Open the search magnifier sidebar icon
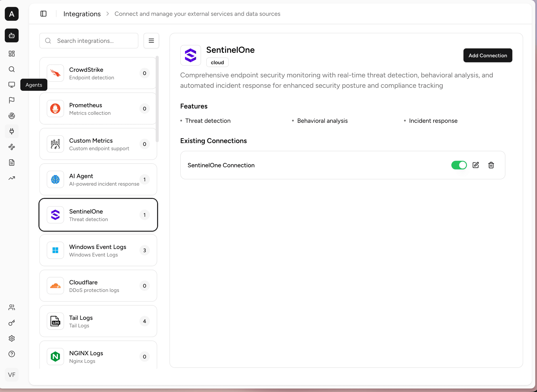 point(12,69)
